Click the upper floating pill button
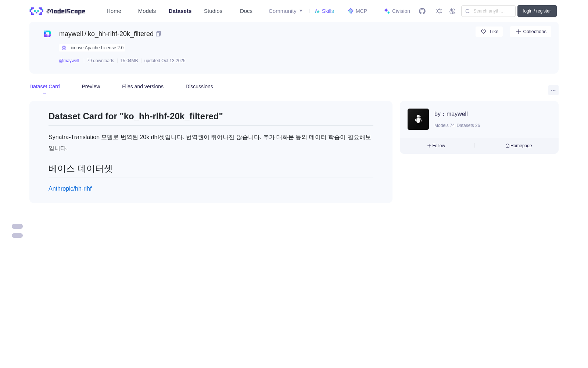 [17, 226]
